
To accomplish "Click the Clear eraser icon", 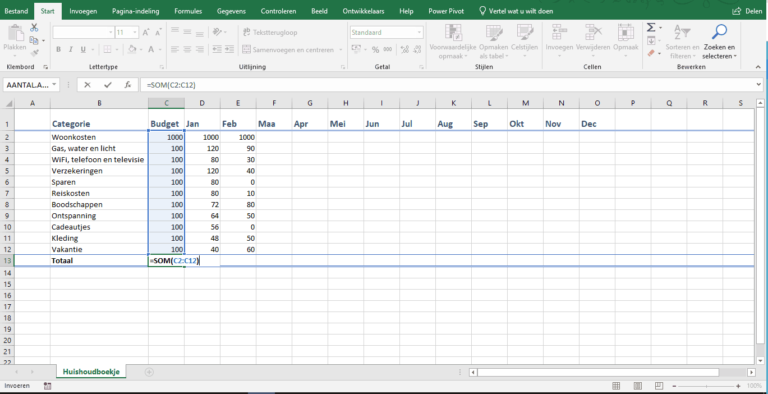I will [651, 53].
